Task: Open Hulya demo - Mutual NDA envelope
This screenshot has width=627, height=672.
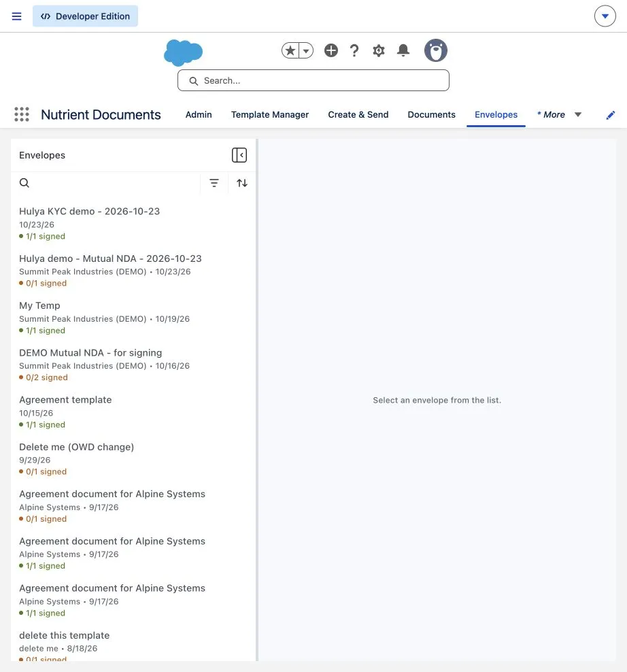Action: [133, 271]
